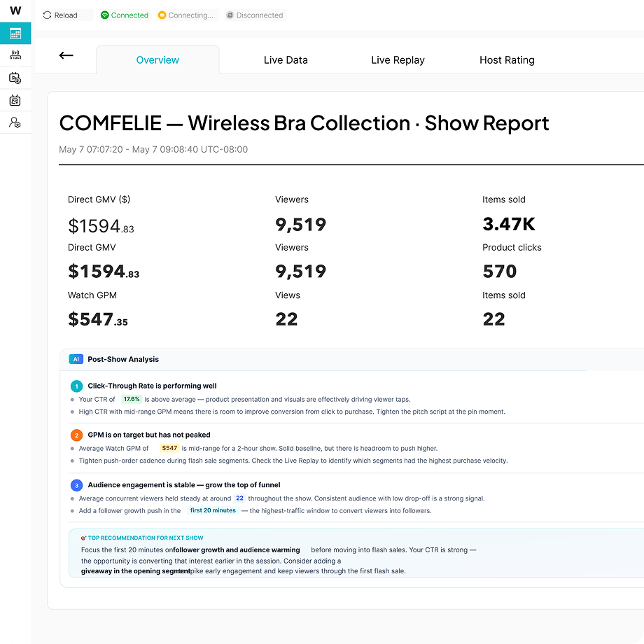The image size is (644, 644).
Task: Click the Reload button
Action: [x=67, y=15]
